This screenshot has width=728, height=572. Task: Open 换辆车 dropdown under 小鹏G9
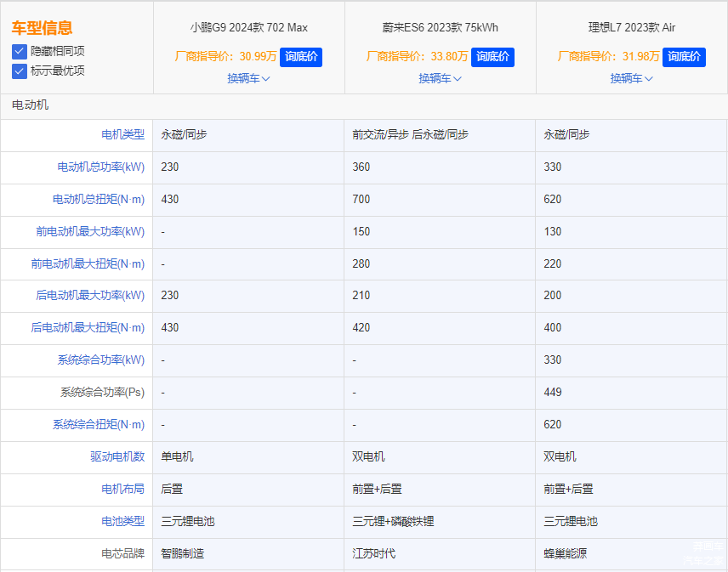248,78
